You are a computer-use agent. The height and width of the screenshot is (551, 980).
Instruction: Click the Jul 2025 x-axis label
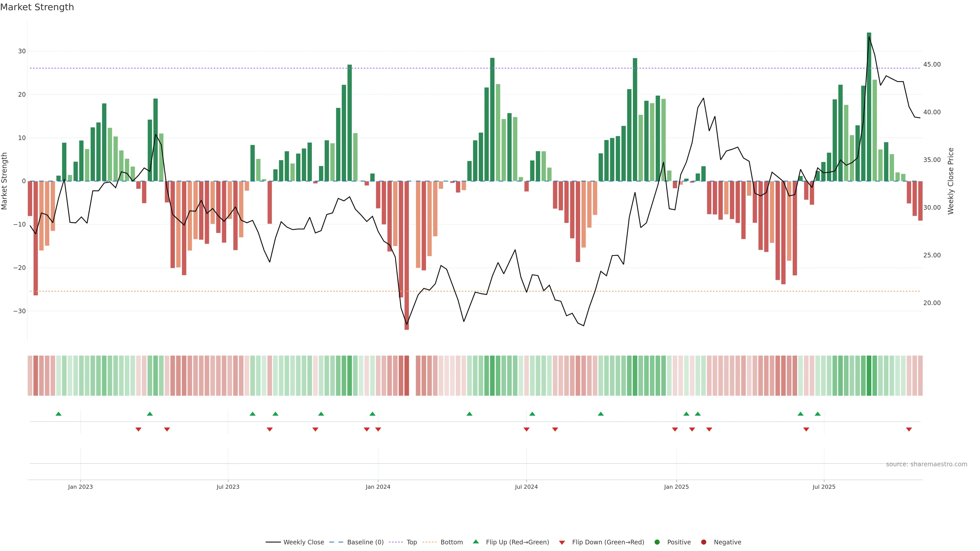coord(824,487)
